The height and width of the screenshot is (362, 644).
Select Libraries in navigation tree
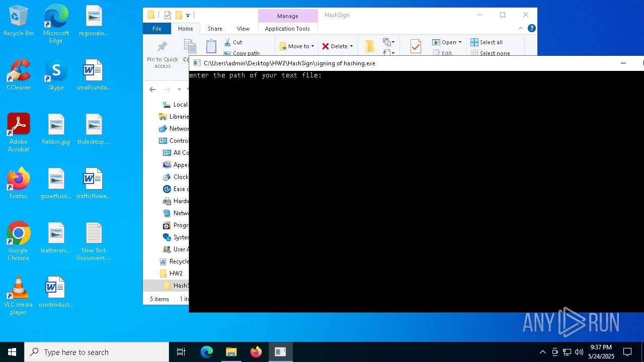click(174, 117)
